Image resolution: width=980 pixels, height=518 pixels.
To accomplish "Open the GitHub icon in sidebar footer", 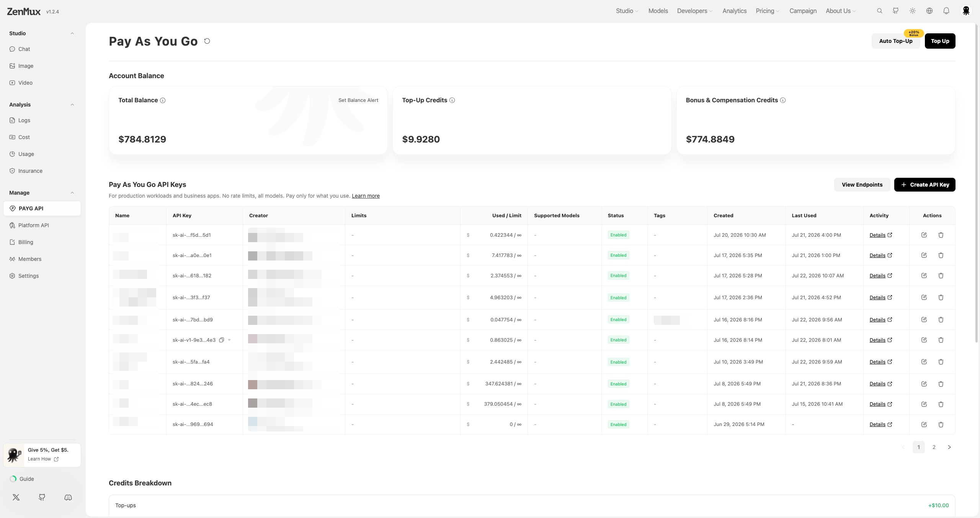I will (x=42, y=497).
